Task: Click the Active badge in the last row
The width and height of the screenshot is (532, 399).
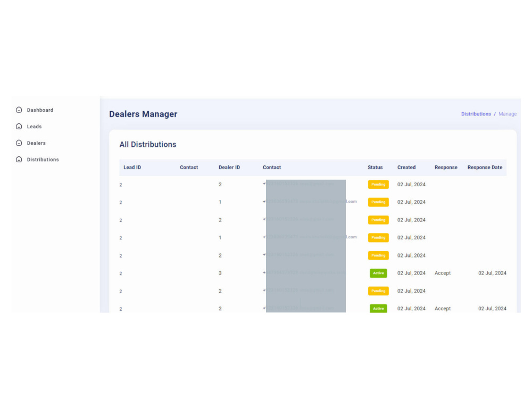Action: click(x=378, y=308)
